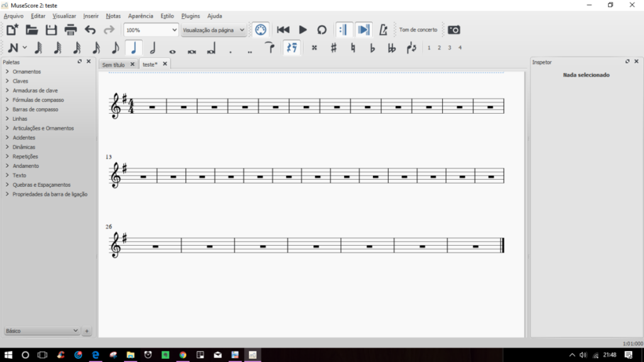Apply the flat accidental
Screen dimensions: 644x362
point(372,48)
